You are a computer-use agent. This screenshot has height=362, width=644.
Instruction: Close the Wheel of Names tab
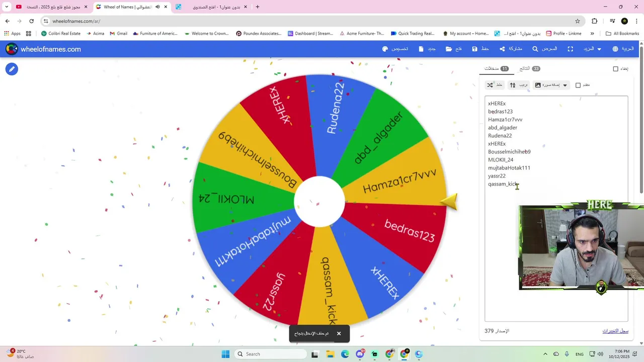tap(166, 7)
